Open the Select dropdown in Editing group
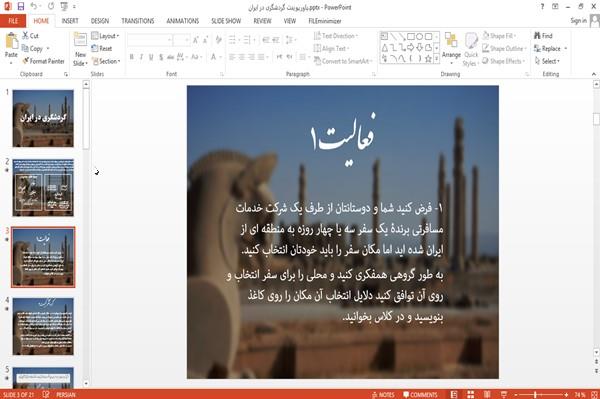600x399 pixels. click(547, 61)
